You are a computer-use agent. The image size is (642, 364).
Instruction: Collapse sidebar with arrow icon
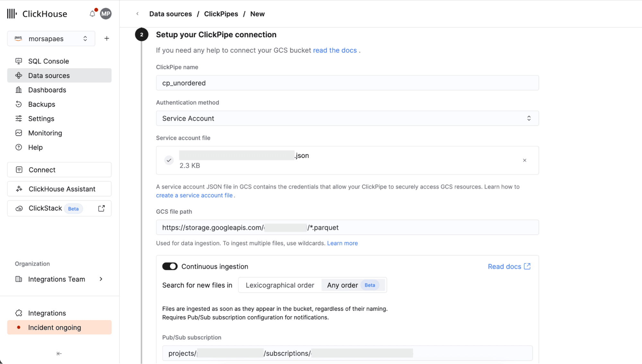pyautogui.click(x=59, y=353)
